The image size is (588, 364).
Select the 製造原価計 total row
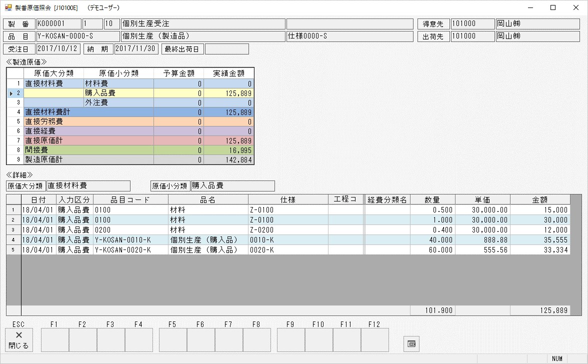[54, 159]
